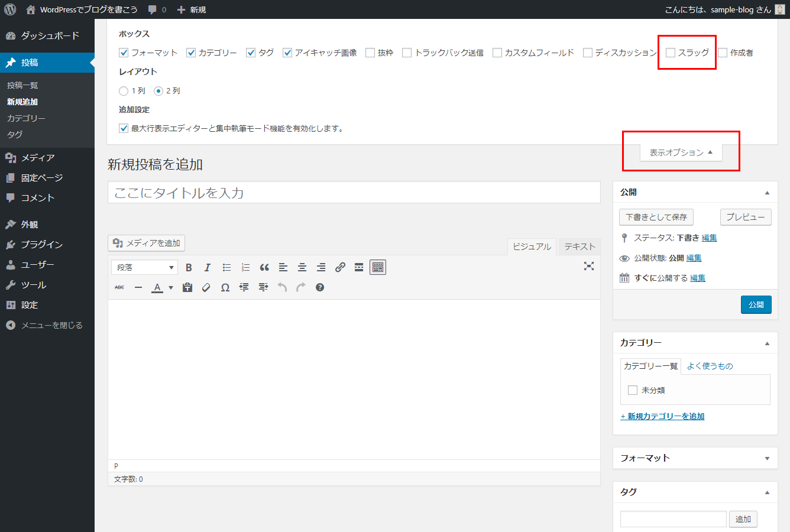Apply bold formatting in the editor
The width and height of the screenshot is (790, 532).
[x=188, y=267]
